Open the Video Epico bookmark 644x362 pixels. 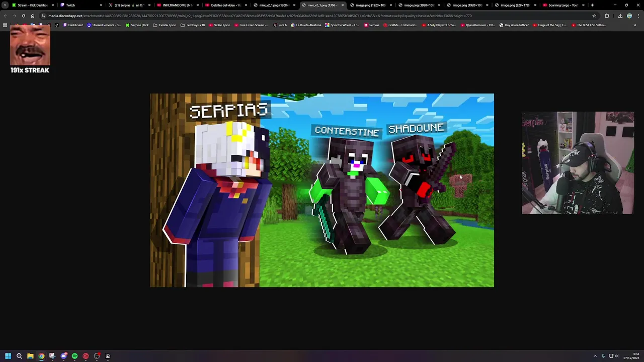(219, 25)
